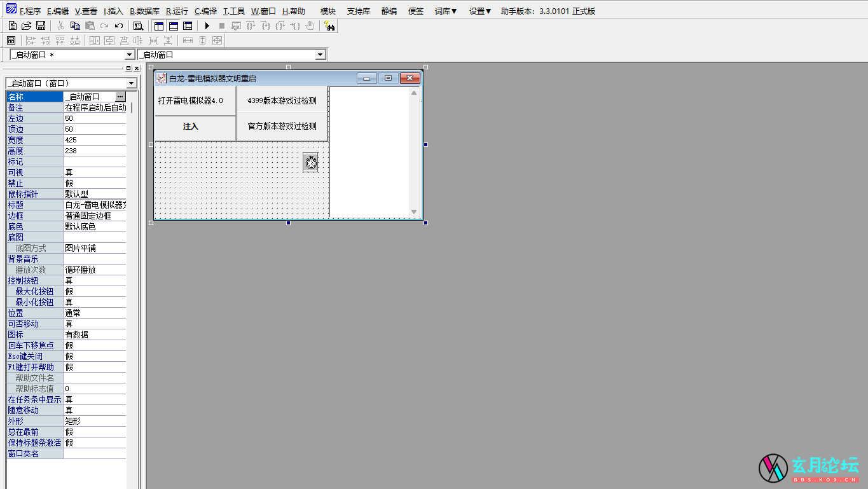Close the property panel
Viewport: 868px width, 489px height.
[x=136, y=68]
